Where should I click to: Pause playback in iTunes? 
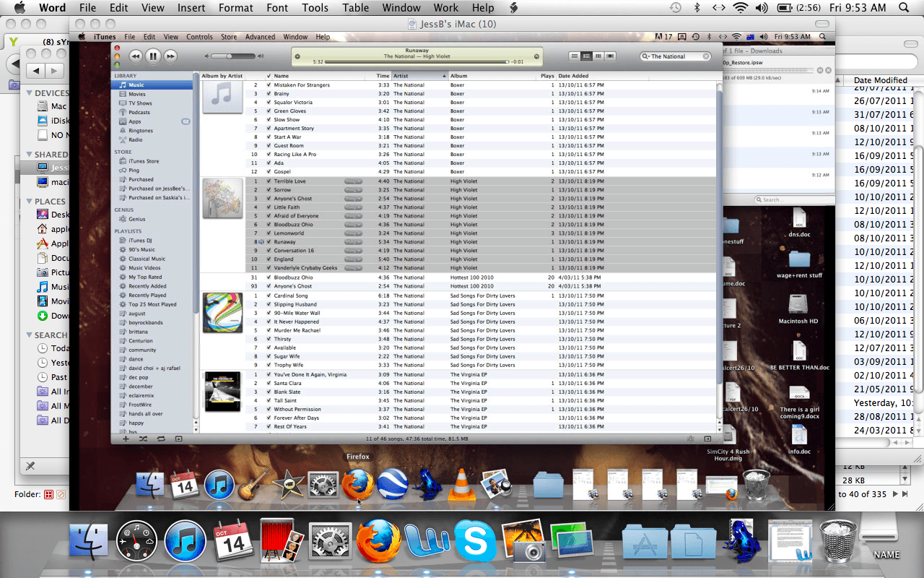click(153, 56)
